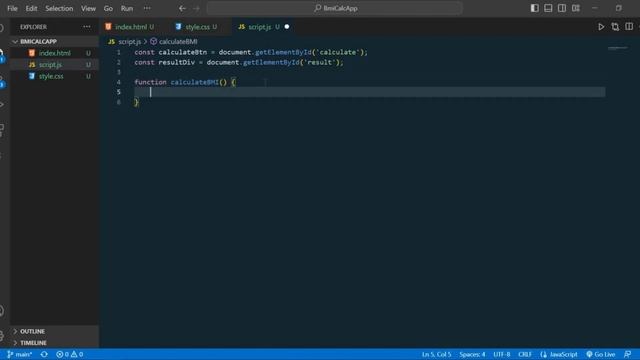Viewport: 640px width, 360px height.
Task: Click the closing brace on line 6
Action: tap(136, 102)
